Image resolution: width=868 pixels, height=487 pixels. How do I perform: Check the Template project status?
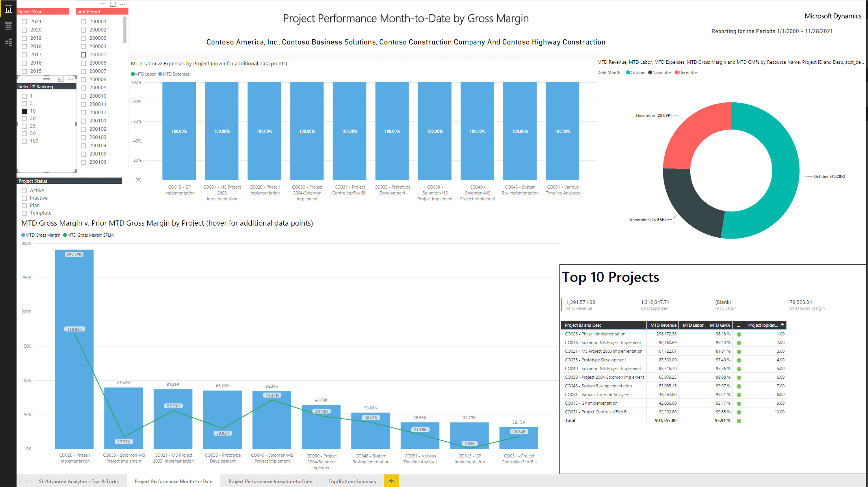24,213
